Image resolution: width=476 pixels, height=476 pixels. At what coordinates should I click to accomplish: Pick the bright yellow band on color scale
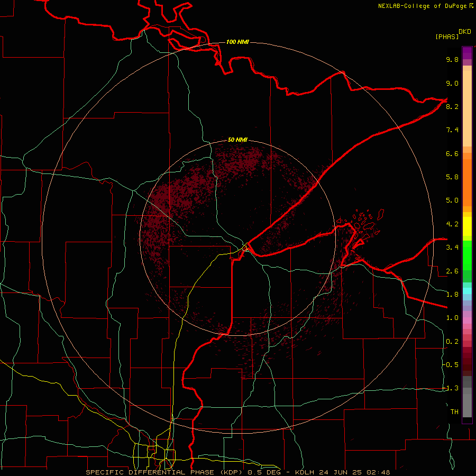467,226
